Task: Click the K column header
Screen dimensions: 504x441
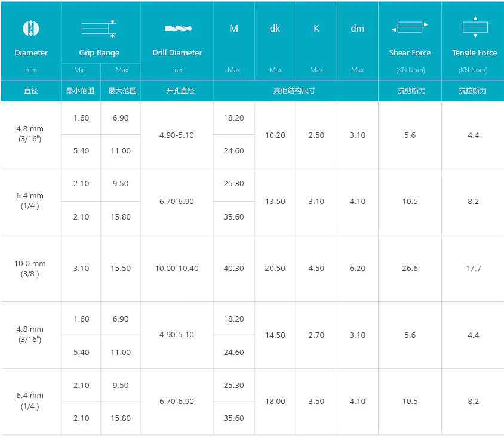Action: click(316, 29)
